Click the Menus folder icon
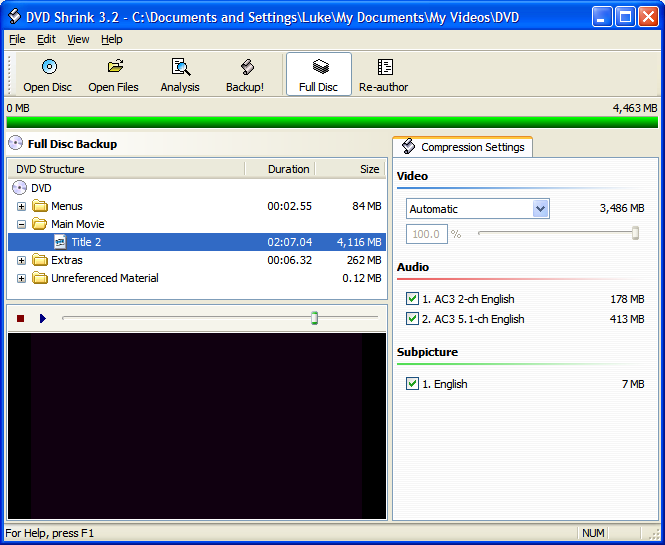Image resolution: width=665 pixels, height=545 pixels. coord(40,206)
